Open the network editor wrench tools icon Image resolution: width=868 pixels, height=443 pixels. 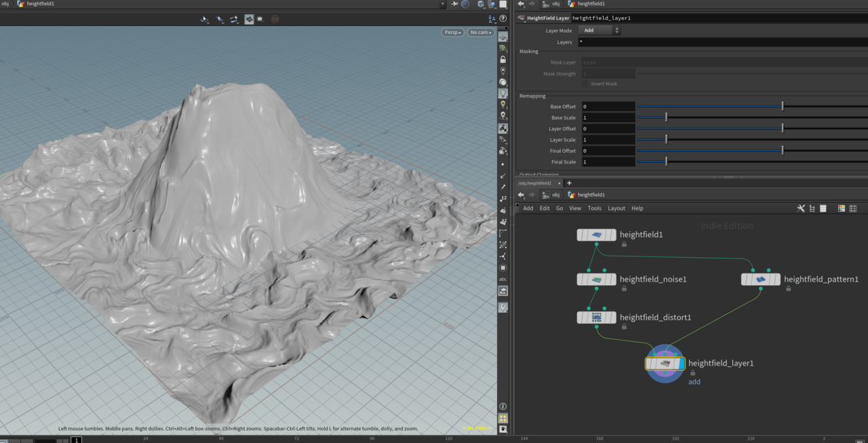(x=801, y=208)
